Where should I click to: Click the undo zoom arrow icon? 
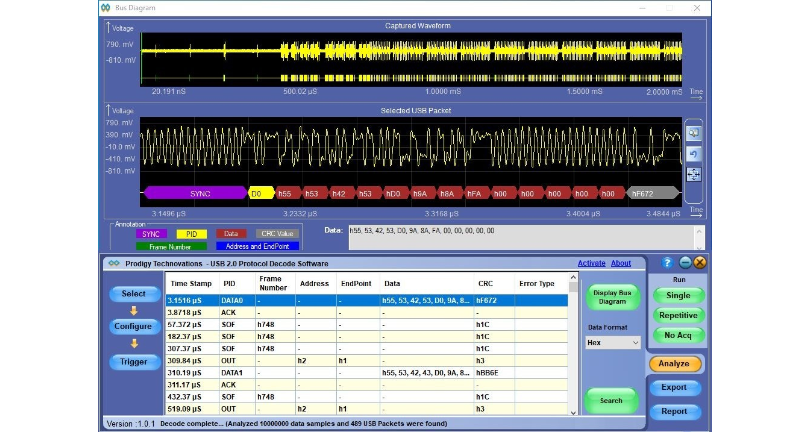coord(693,154)
